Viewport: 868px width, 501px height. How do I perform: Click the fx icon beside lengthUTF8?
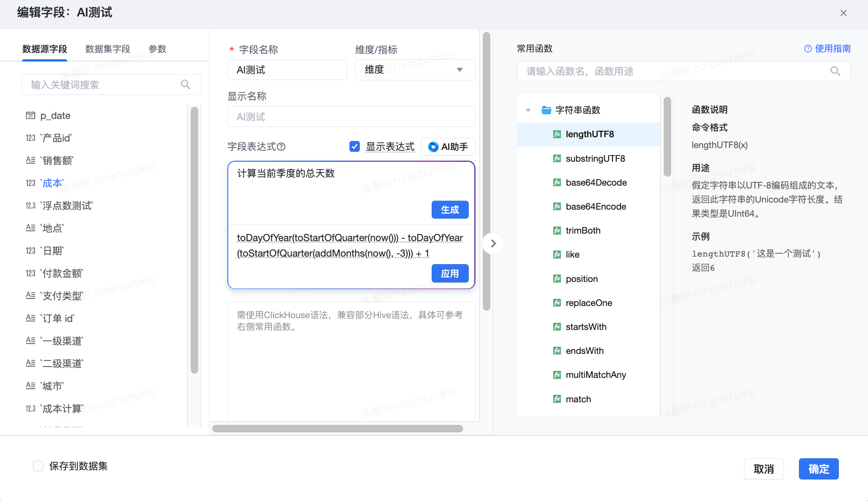coord(557,134)
